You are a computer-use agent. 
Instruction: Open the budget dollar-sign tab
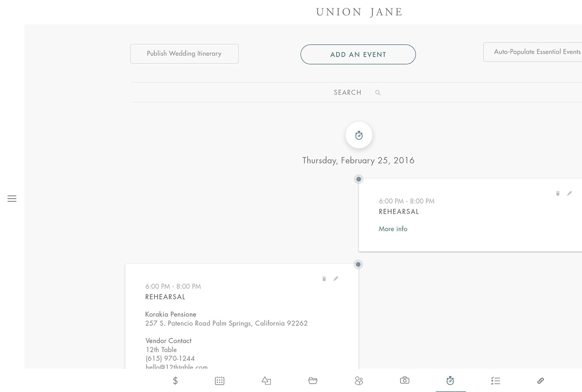(176, 381)
